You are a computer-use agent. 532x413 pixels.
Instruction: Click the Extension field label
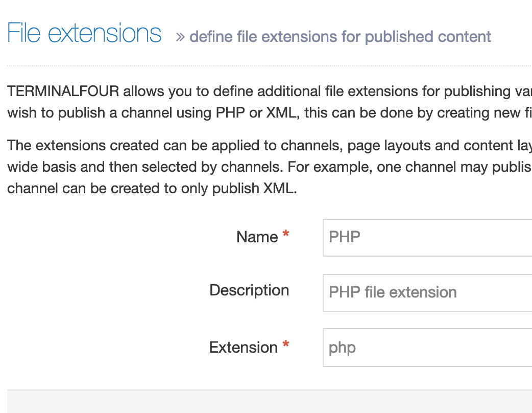[243, 348]
